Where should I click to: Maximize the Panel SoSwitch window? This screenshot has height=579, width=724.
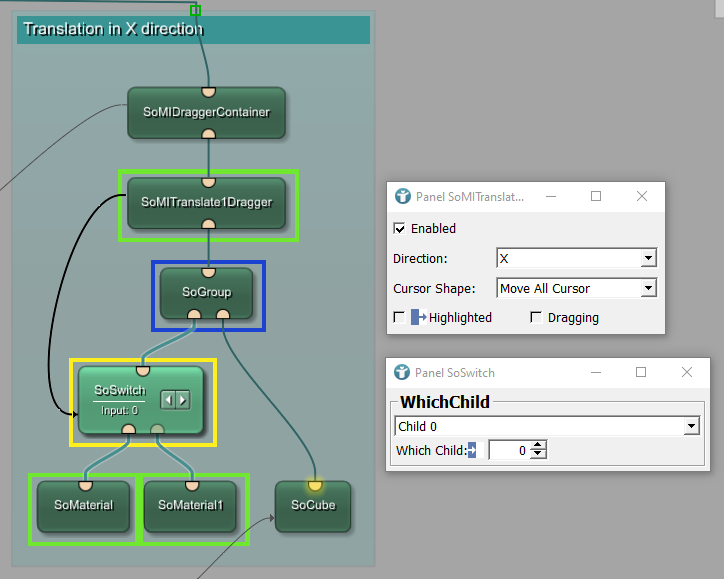coord(641,372)
